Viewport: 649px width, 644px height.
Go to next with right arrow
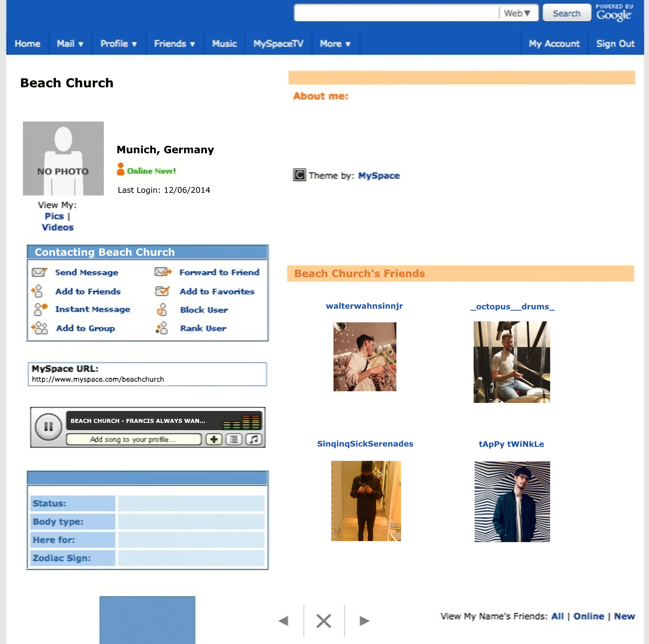(364, 621)
